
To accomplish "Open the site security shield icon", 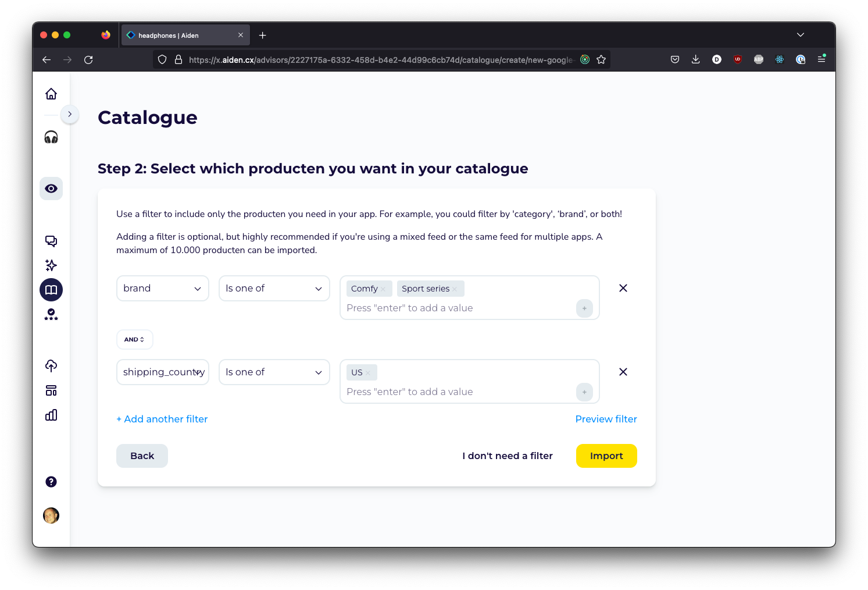I will click(162, 59).
